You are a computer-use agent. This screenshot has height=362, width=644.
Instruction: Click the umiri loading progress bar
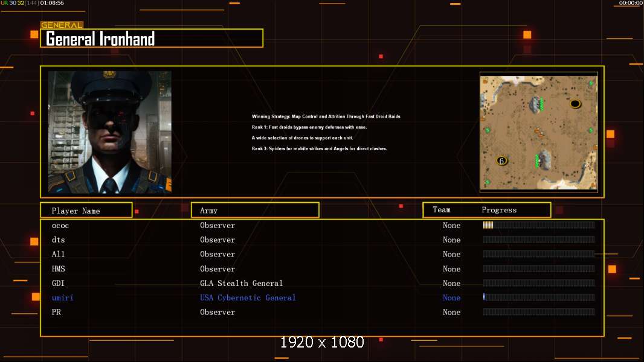pos(539,297)
